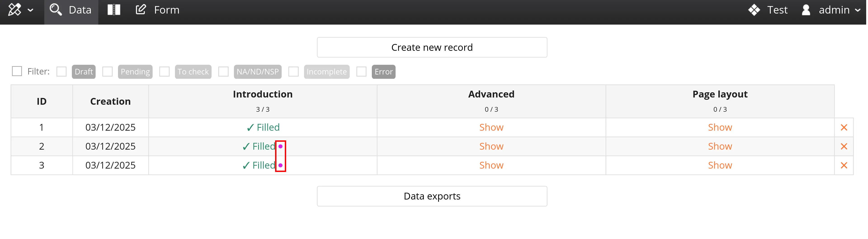
Task: Enable the Error filter checkbox
Action: 361,72
